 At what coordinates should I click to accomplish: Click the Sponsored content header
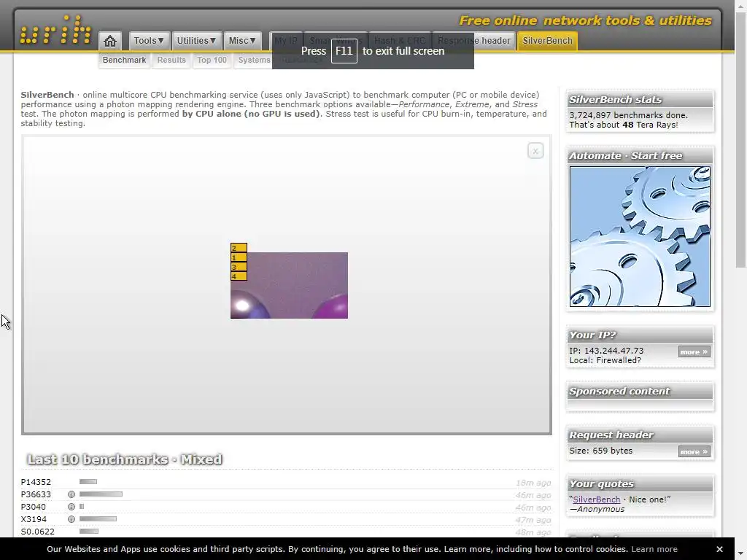point(640,392)
